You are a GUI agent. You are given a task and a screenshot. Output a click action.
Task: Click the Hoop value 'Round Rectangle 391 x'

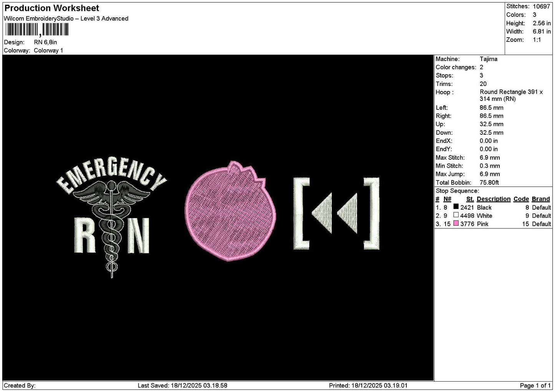(x=511, y=92)
